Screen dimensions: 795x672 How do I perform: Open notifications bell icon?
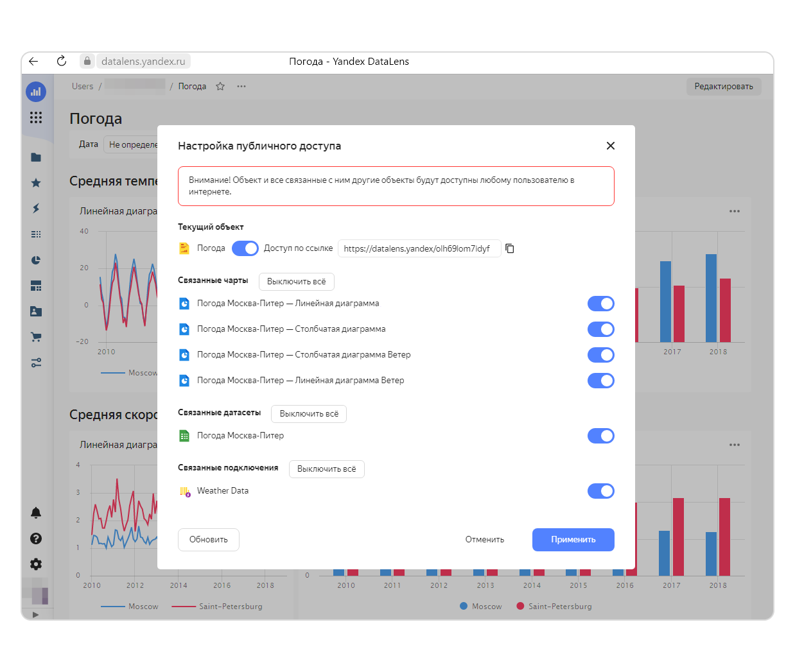coord(36,513)
